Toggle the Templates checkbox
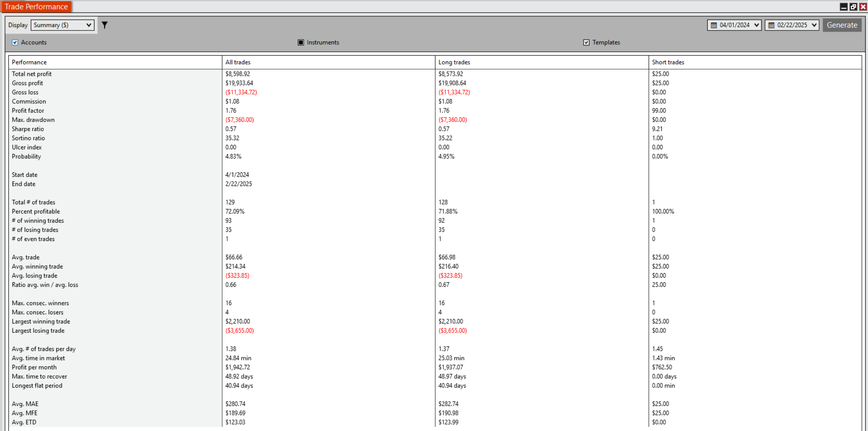 pyautogui.click(x=586, y=42)
